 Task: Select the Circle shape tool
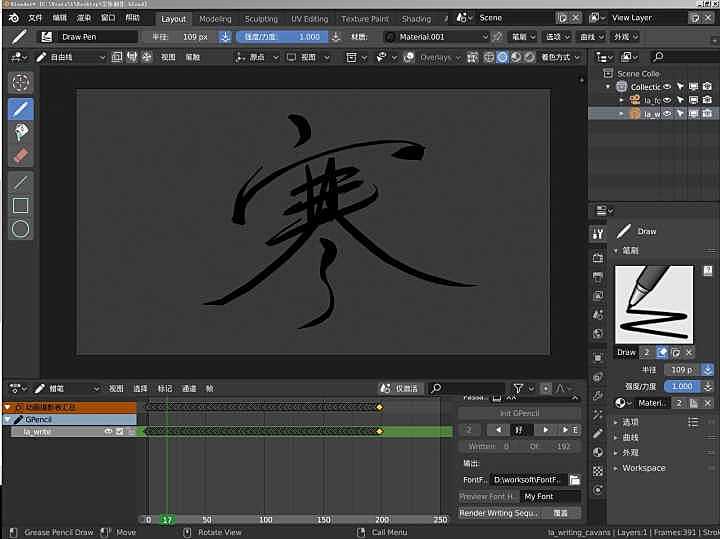[x=20, y=229]
